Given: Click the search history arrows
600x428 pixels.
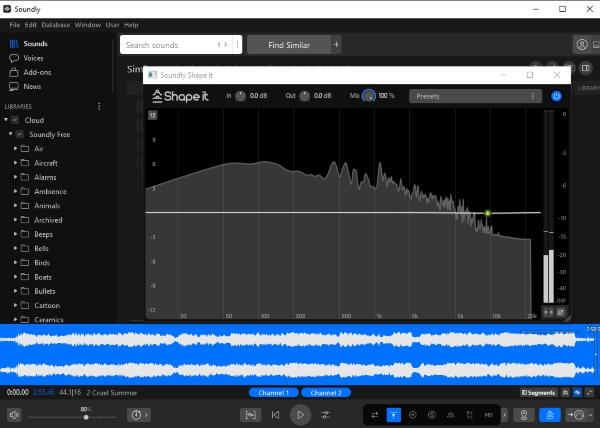Looking at the screenshot, I should click(x=222, y=45).
